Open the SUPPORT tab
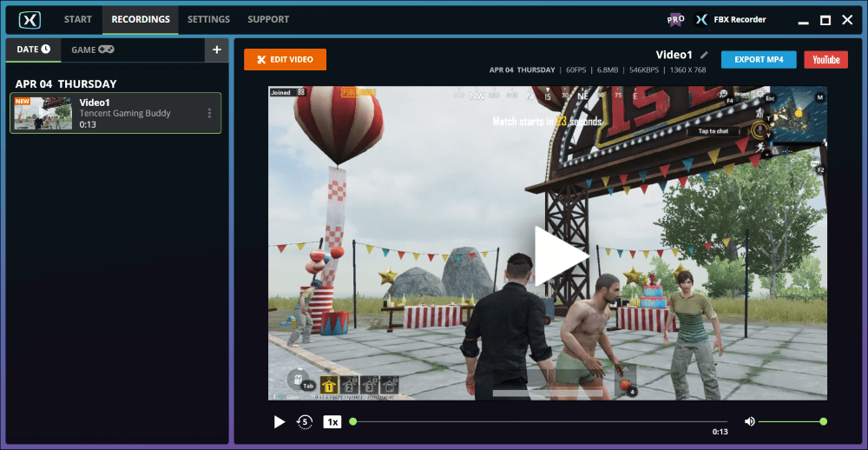This screenshot has width=868, height=450. pyautogui.click(x=268, y=19)
